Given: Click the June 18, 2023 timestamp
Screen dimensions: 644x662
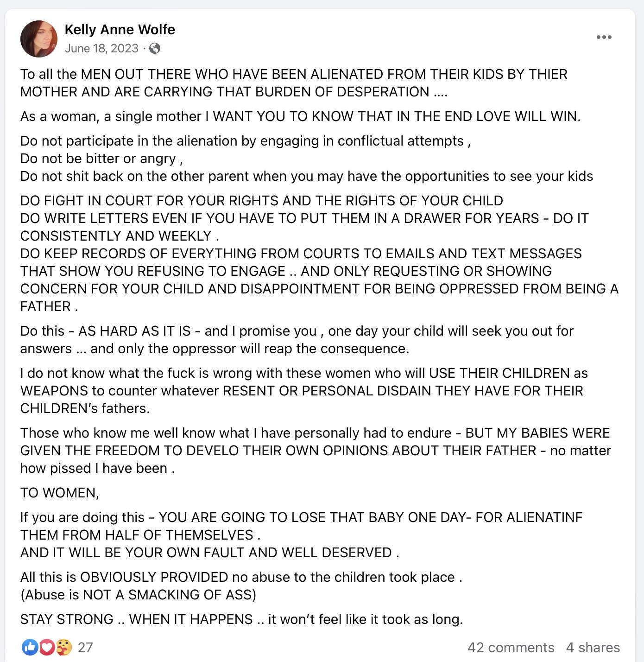Looking at the screenshot, I should (x=101, y=48).
